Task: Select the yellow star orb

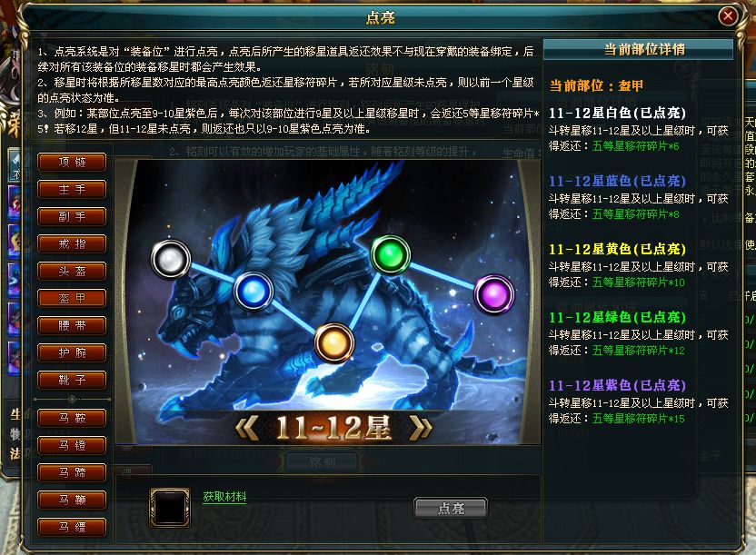Action: point(334,343)
